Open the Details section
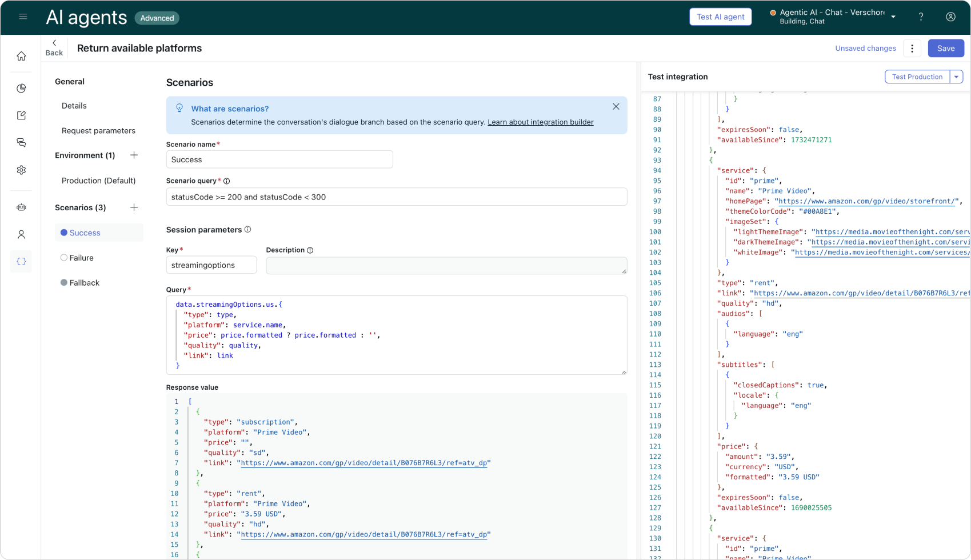This screenshot has width=971, height=560. tap(74, 106)
